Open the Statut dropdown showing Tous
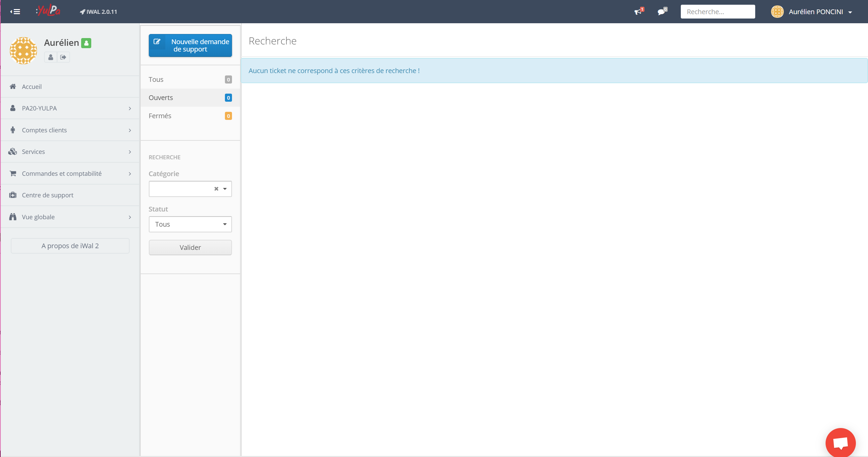Screen dimensions: 868x457 tap(190, 224)
